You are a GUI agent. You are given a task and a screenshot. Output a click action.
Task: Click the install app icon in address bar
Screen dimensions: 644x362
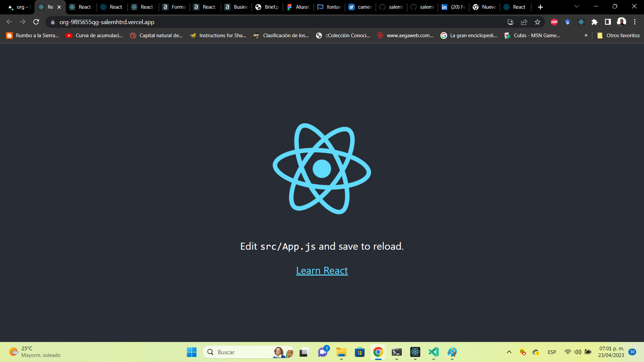511,22
